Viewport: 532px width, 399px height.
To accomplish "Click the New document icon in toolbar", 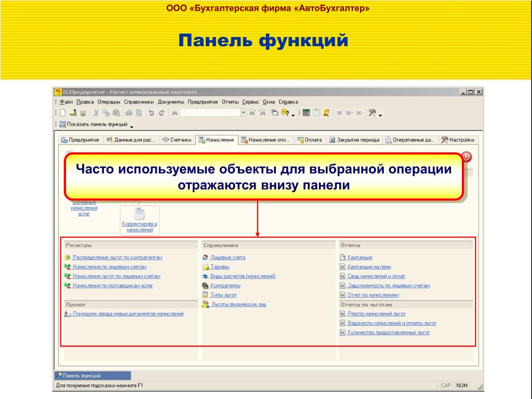I will [62, 112].
